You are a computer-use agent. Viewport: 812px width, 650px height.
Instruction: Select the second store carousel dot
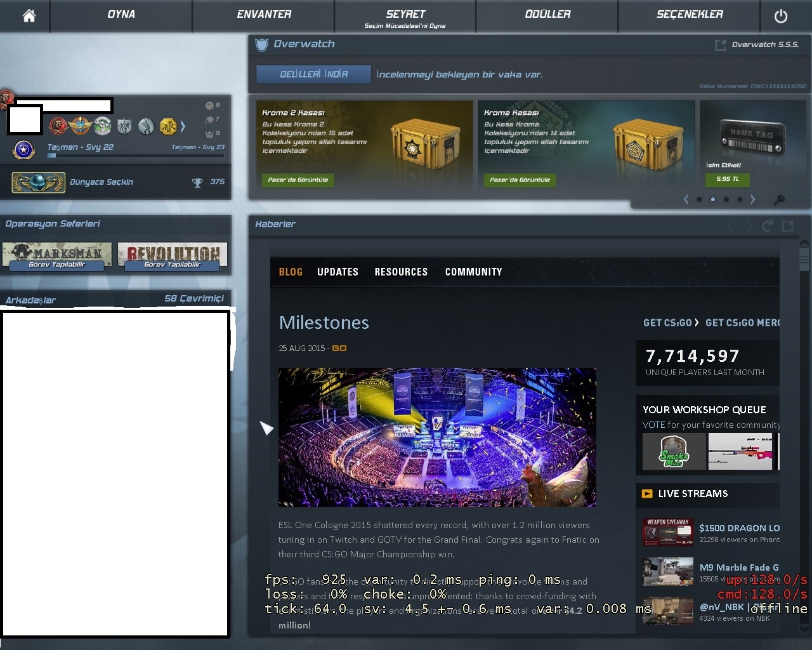pos(713,199)
